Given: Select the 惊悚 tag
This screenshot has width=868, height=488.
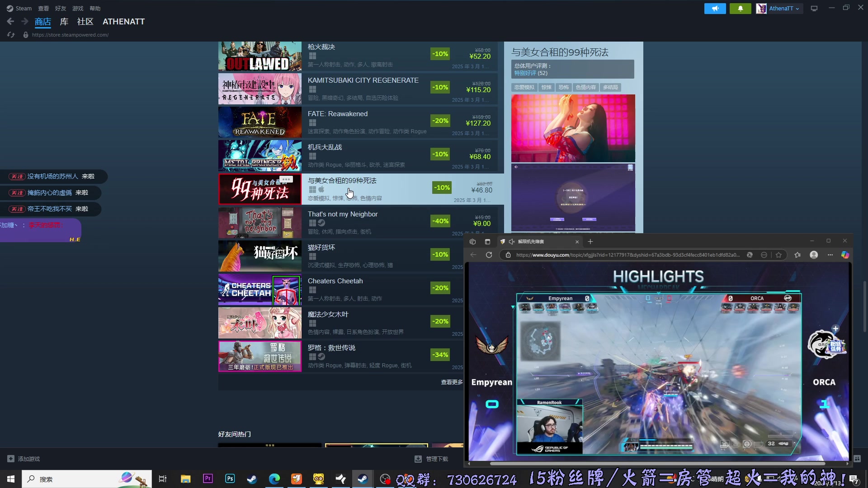Looking at the screenshot, I should click(547, 87).
